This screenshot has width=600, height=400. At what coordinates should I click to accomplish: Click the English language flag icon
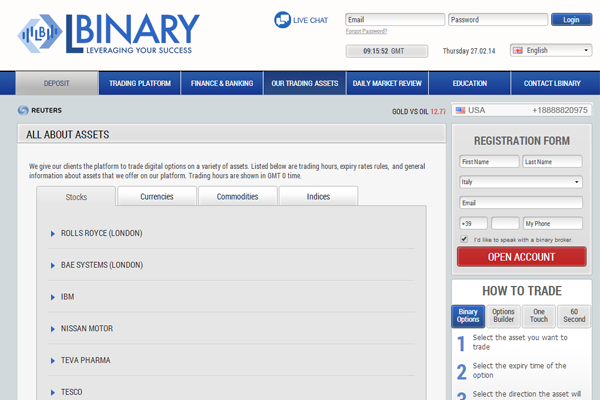click(x=518, y=51)
